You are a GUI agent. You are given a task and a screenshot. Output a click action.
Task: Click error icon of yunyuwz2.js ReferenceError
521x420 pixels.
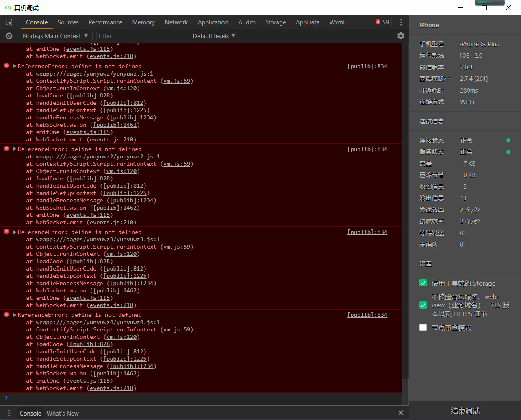click(7, 148)
